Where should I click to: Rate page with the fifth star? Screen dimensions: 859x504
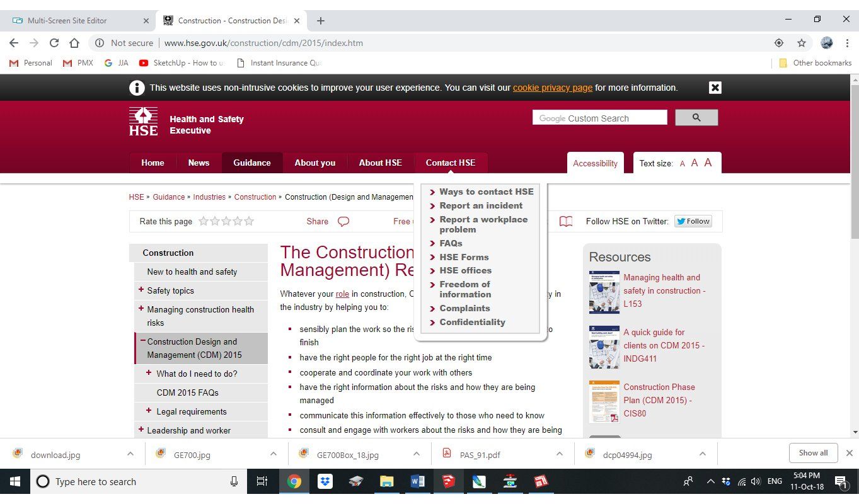(x=249, y=221)
